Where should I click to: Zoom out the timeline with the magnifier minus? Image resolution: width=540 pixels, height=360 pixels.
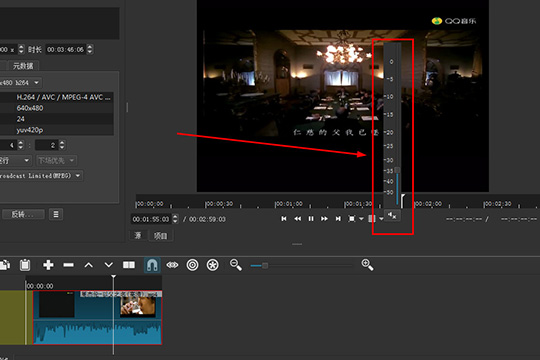pyautogui.click(x=236, y=265)
